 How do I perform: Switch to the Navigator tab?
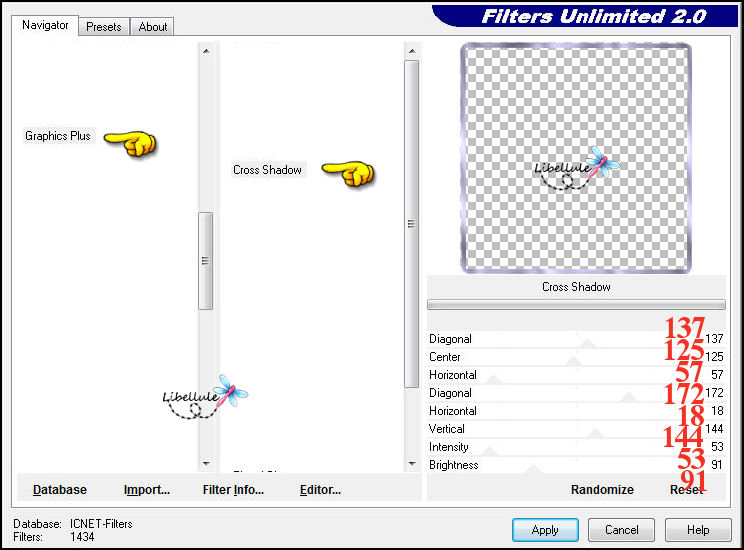(x=45, y=25)
